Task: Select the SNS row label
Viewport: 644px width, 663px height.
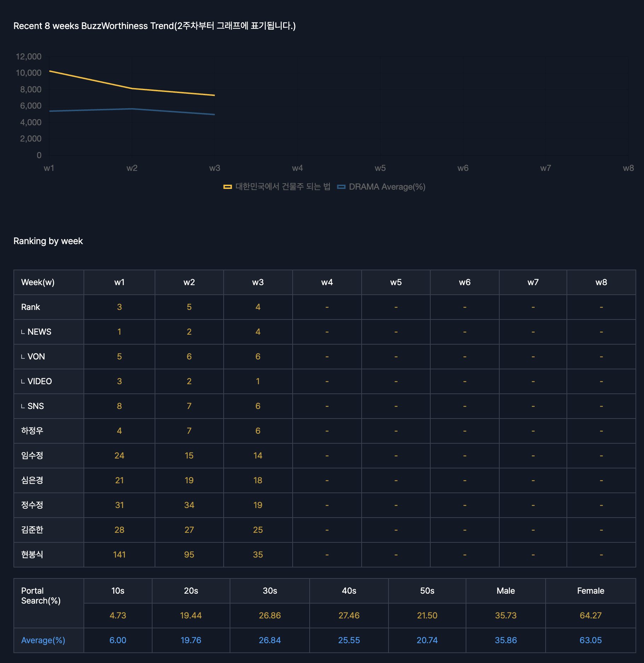Action: click(35, 406)
